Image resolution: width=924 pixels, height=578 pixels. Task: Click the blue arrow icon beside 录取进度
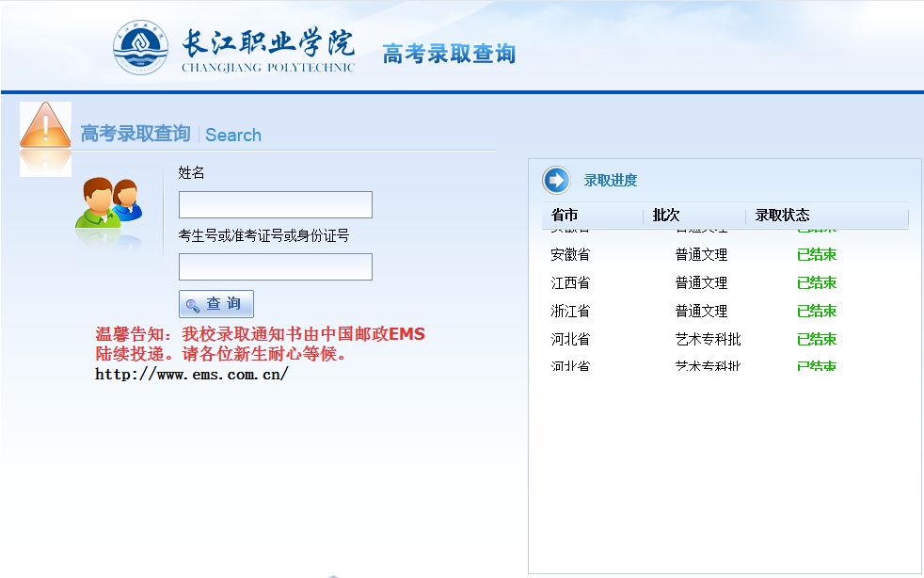(x=556, y=180)
